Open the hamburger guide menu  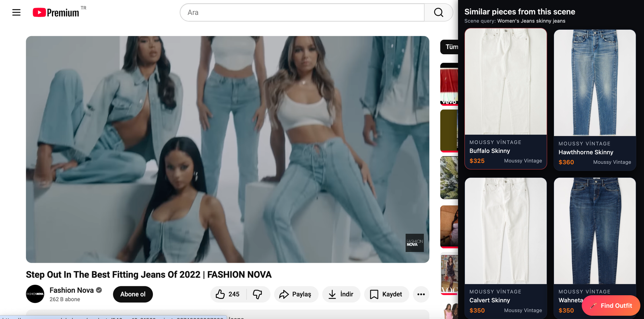[x=16, y=12]
